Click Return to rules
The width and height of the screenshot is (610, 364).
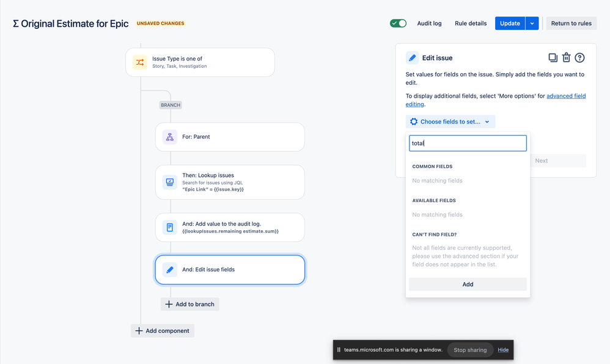(571, 23)
